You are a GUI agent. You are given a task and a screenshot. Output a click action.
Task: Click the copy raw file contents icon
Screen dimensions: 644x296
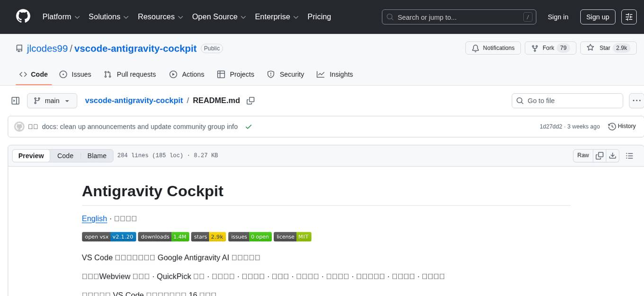point(599,155)
